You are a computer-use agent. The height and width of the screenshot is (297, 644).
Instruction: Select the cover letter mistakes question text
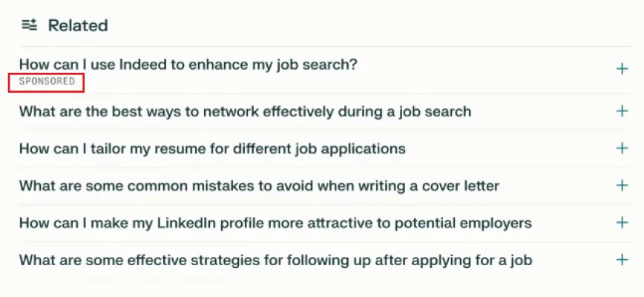click(x=259, y=186)
